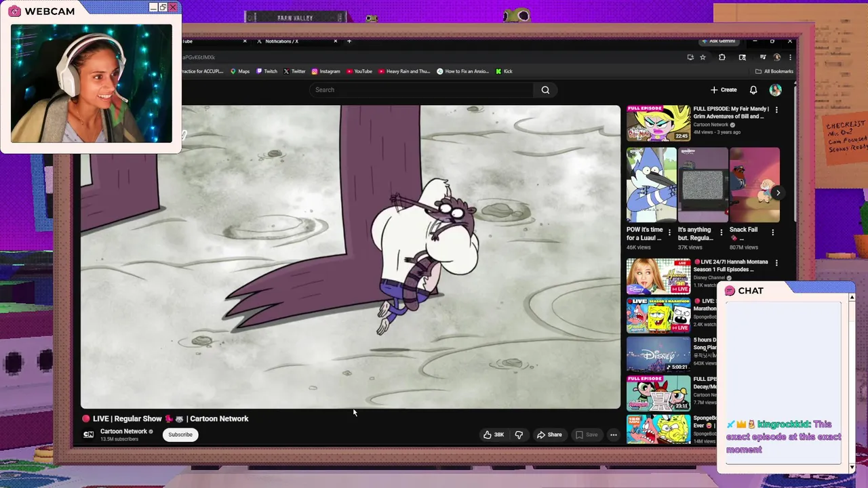Open the Chrome three-dot menu
Viewport: 868px width, 488px height.
[x=789, y=57]
